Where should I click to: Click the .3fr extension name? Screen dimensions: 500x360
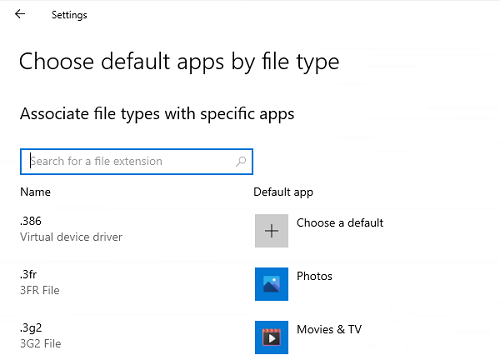tap(28, 274)
